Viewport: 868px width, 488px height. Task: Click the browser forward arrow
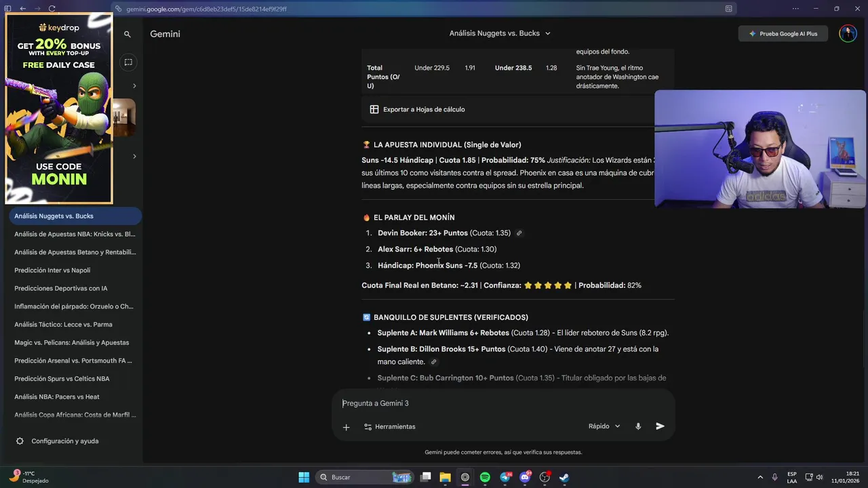(x=37, y=9)
